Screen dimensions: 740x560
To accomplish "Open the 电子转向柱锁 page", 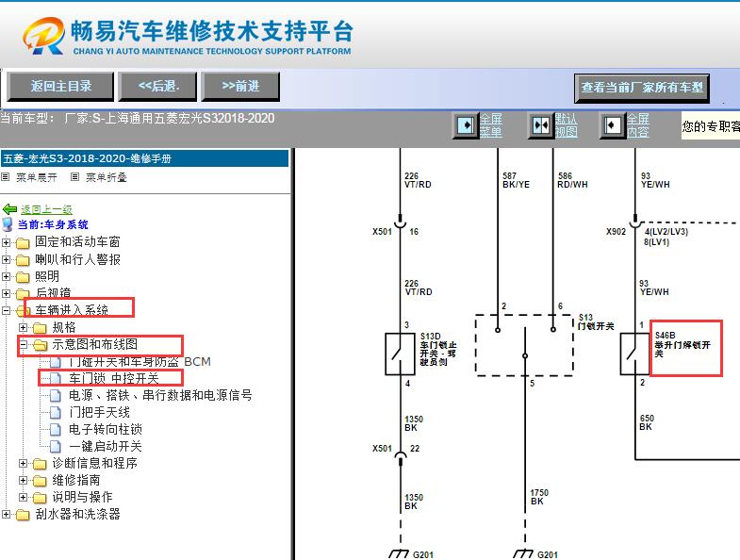I will click(x=106, y=429).
